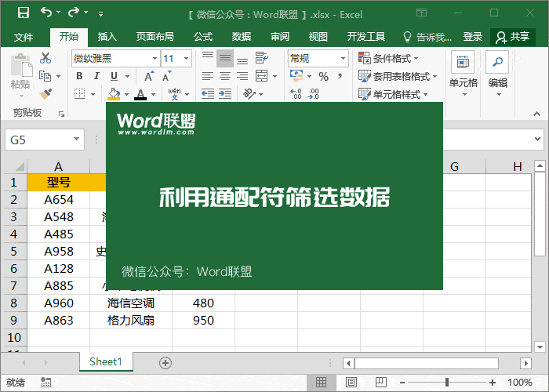The width and height of the screenshot is (549, 392).
Task: Click the Increase Indent icon
Action: (225, 94)
